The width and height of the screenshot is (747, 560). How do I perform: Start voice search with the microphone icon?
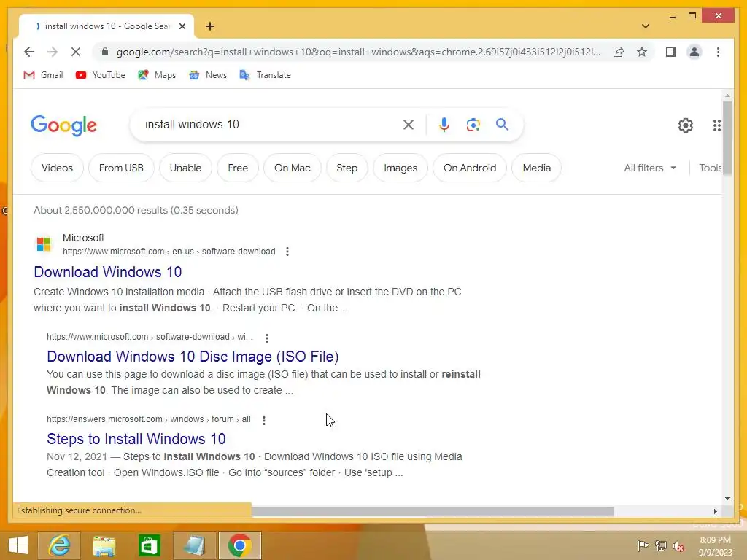[x=444, y=125]
